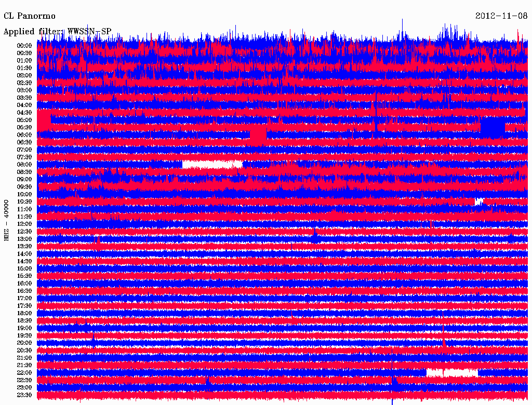Select the 15:00 time label

pos(24,269)
